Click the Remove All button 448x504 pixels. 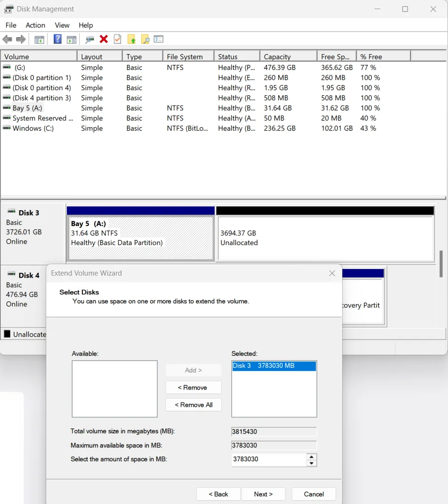pyautogui.click(x=193, y=405)
